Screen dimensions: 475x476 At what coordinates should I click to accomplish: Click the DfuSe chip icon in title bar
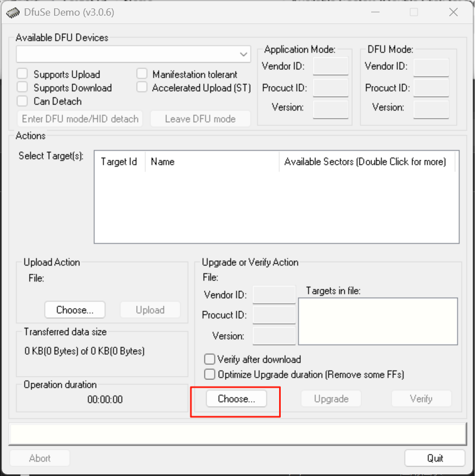point(12,12)
